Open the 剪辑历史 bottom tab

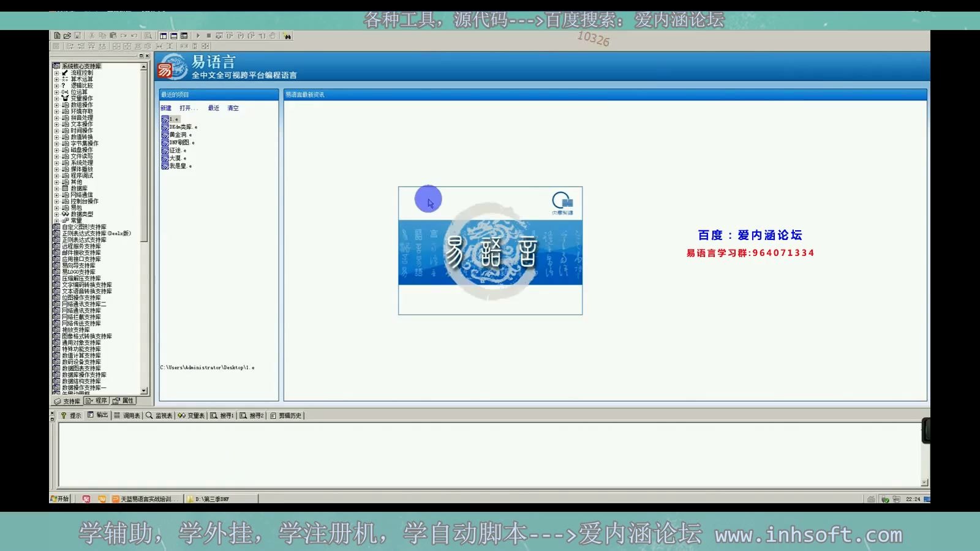286,415
